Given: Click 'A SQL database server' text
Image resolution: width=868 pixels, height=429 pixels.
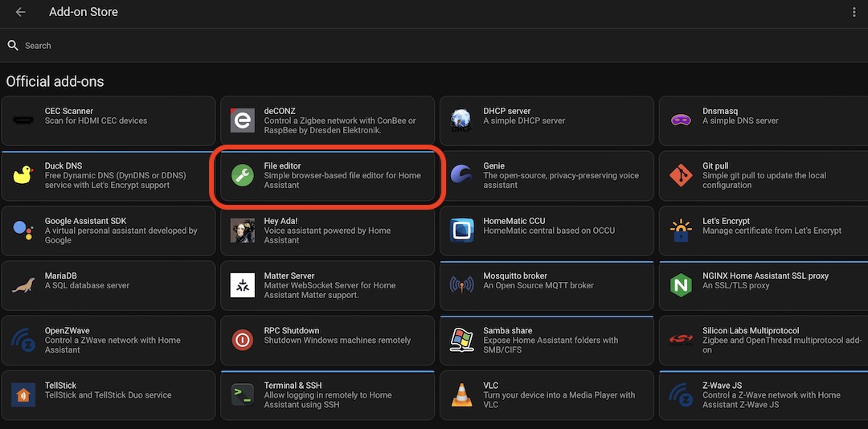Looking at the screenshot, I should click(x=87, y=286).
